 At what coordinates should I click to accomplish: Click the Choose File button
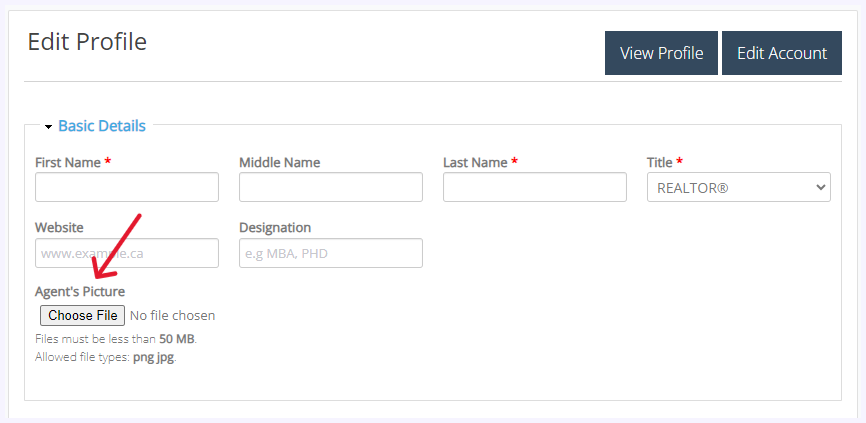pyautogui.click(x=82, y=315)
